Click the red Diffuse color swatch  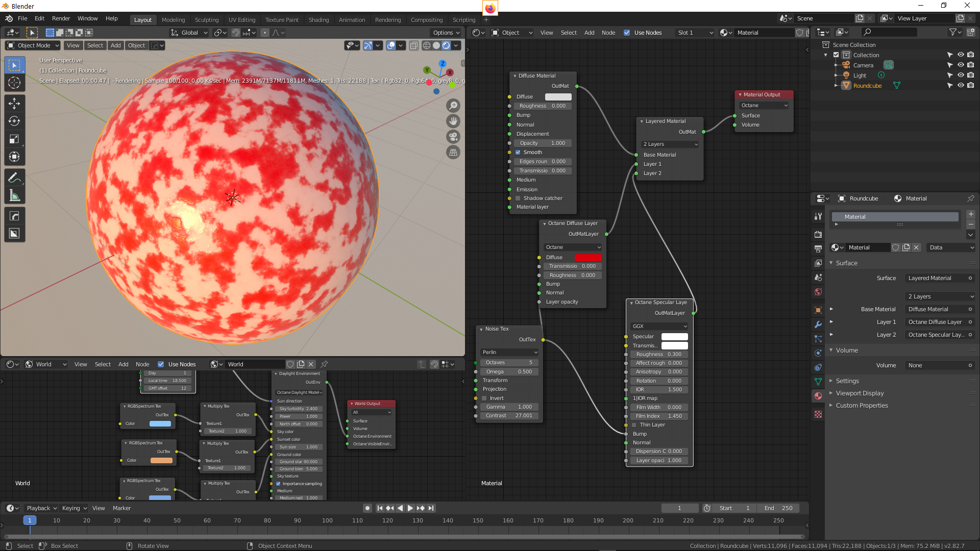tap(588, 257)
